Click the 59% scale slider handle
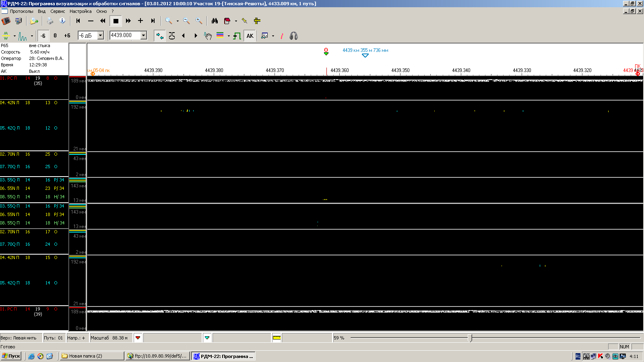Screen dimensions: 644x362 [470, 338]
